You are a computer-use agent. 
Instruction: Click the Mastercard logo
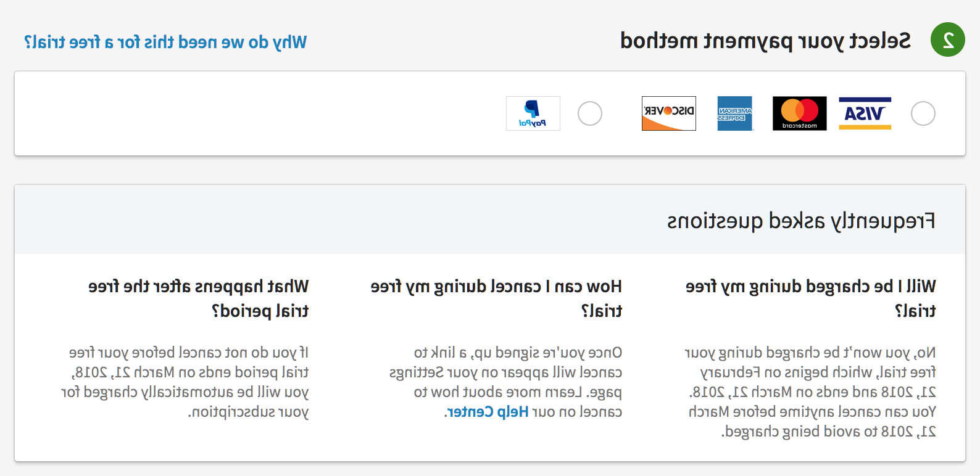point(800,113)
